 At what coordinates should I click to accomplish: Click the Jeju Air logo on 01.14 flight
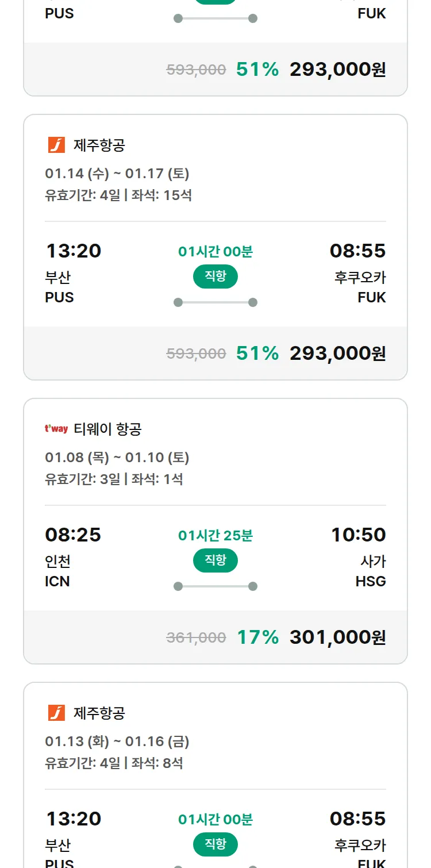(56, 145)
